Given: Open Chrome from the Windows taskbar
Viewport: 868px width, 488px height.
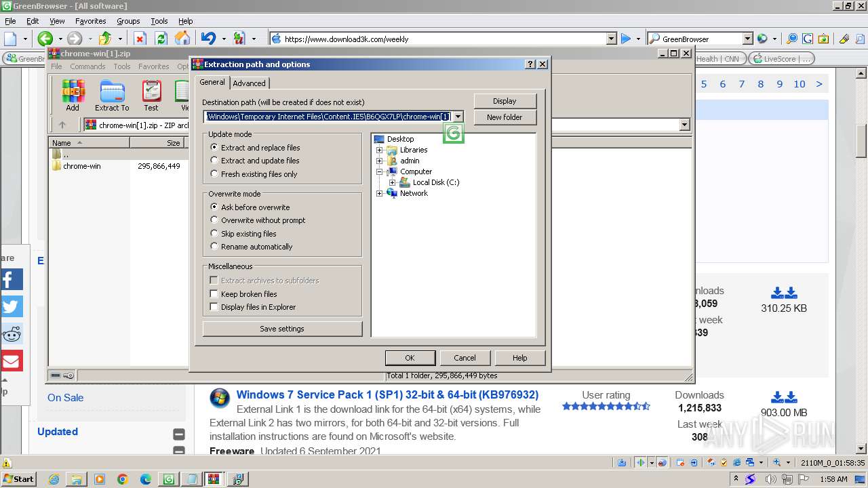Looking at the screenshot, I should (123, 479).
